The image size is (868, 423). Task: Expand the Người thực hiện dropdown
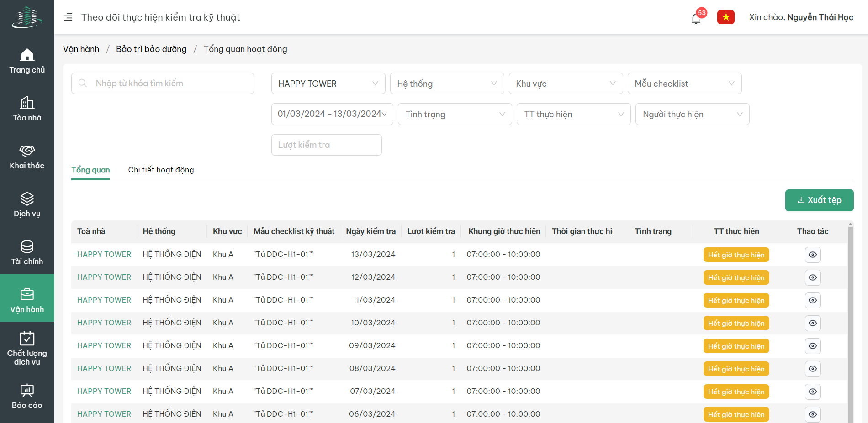pyautogui.click(x=693, y=114)
